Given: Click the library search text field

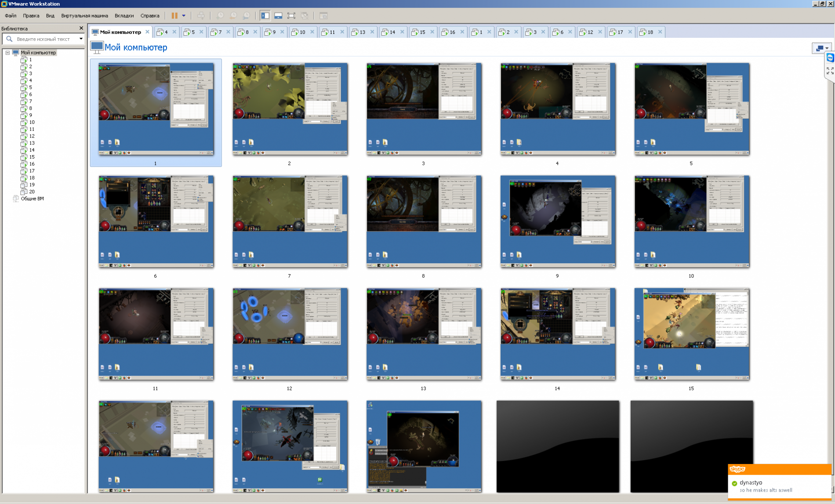Looking at the screenshot, I should point(43,39).
